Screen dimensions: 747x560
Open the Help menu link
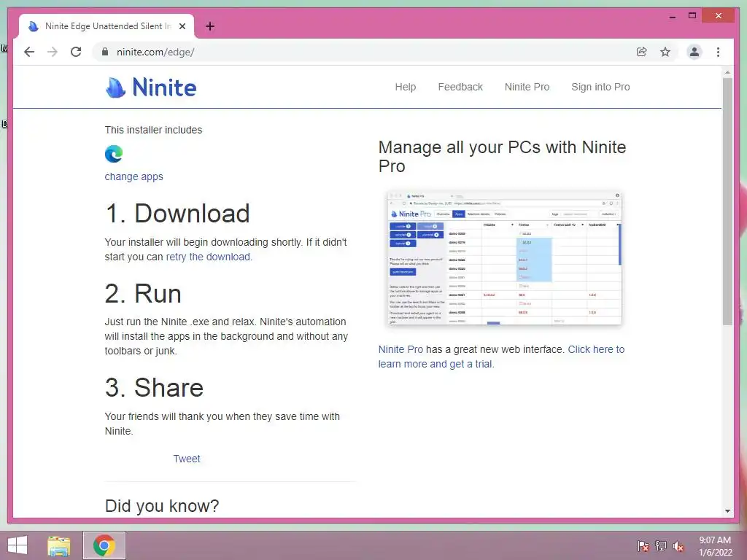[x=406, y=87]
